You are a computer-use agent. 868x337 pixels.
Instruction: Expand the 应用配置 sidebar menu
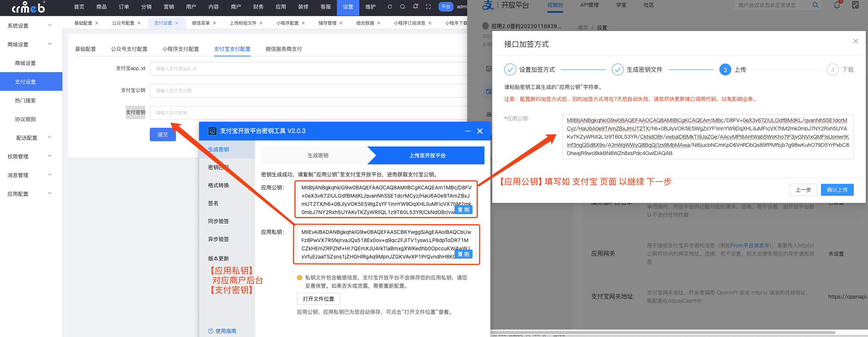click(x=50, y=194)
